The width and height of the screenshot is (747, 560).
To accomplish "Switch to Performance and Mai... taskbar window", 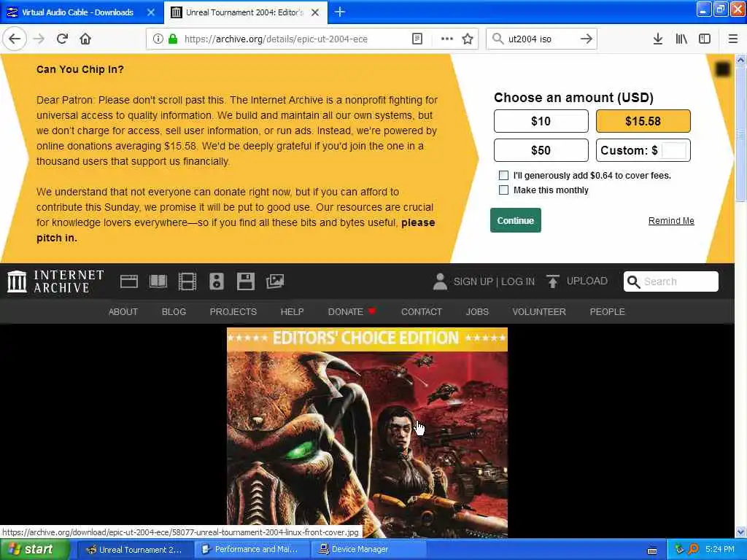I will coord(252,550).
